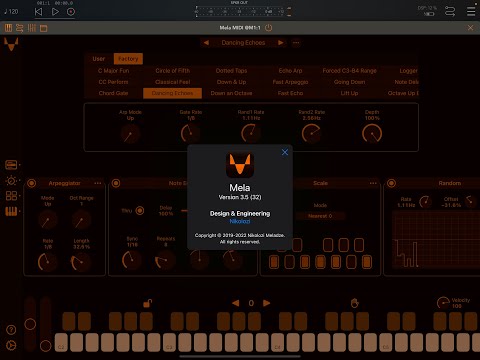The width and height of the screenshot is (480, 360).
Task: Toggle the F# key in the Scale keyboard
Action: click(328, 245)
